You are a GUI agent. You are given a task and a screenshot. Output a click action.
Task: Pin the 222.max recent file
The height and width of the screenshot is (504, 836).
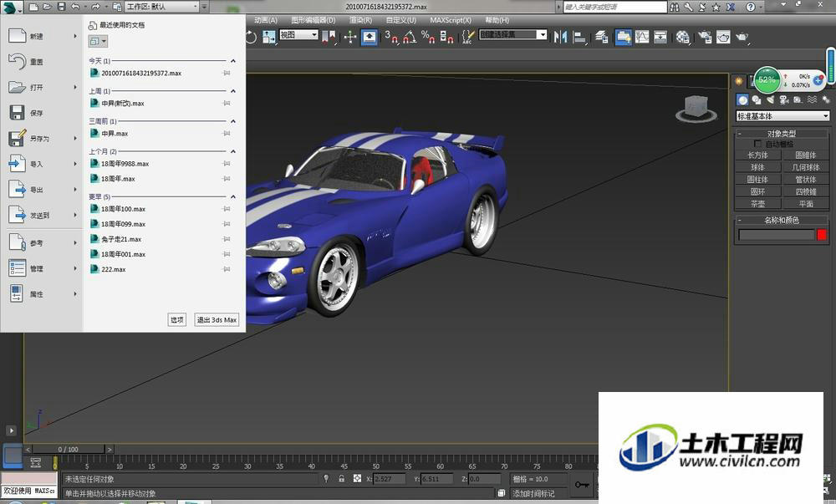pyautogui.click(x=227, y=269)
